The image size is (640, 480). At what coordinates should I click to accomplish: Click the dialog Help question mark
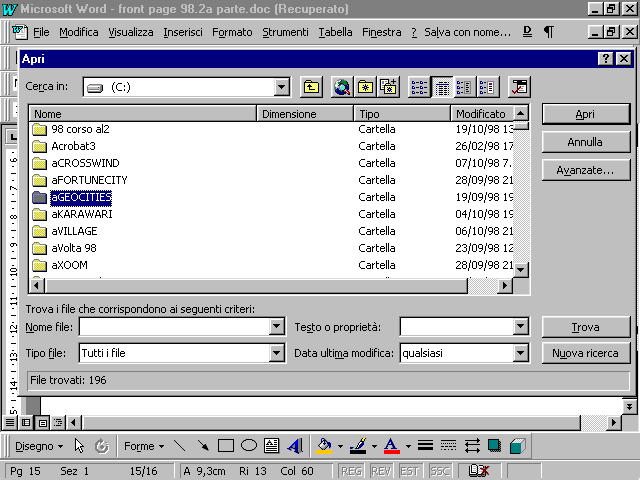pos(606,59)
